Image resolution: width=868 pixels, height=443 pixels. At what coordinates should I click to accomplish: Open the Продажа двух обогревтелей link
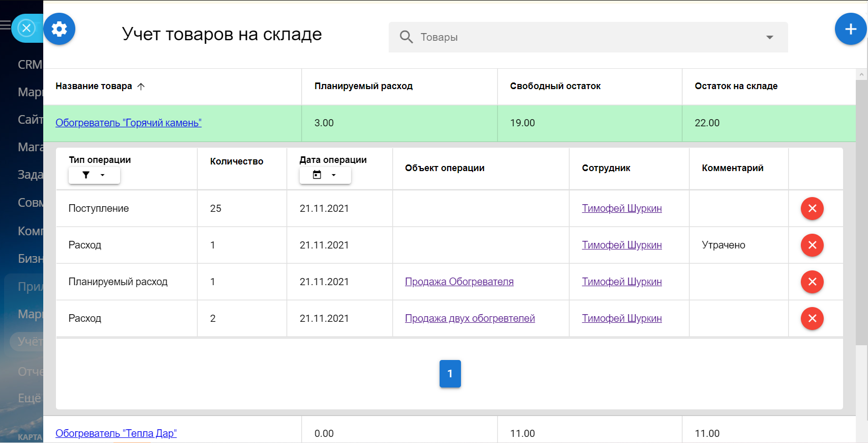point(470,318)
